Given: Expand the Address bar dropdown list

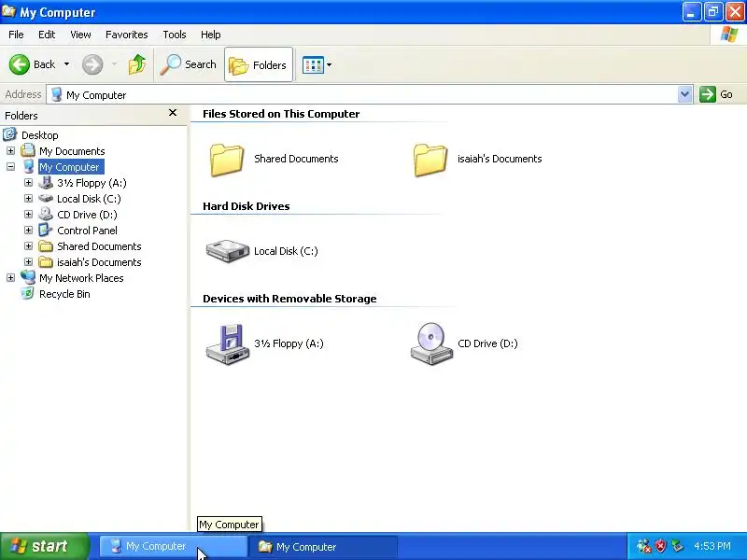Looking at the screenshot, I should coord(684,94).
